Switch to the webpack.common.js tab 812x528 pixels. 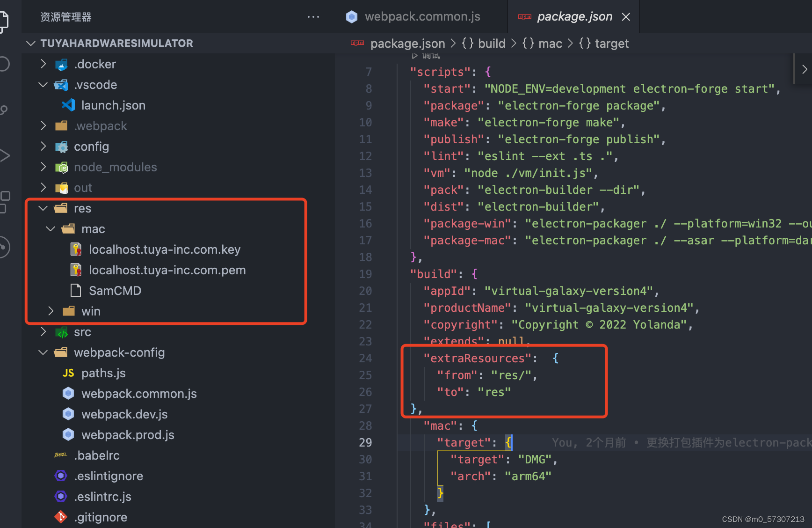click(x=422, y=17)
